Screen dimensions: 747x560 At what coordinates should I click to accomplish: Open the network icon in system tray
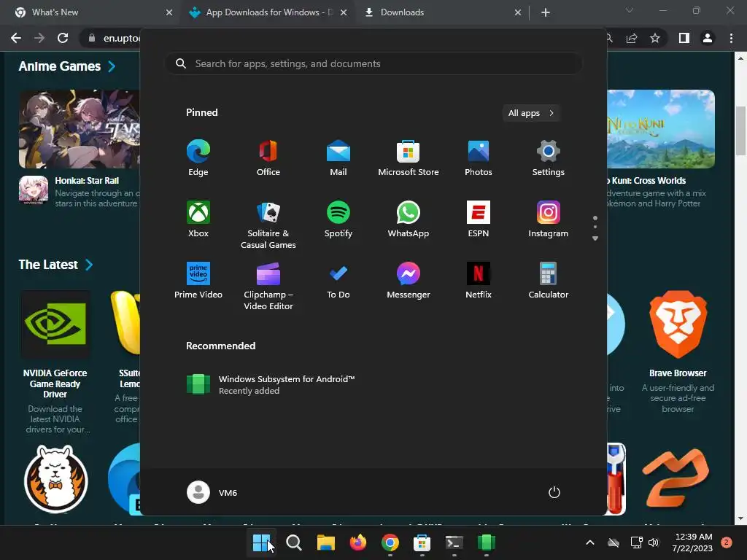(636, 542)
